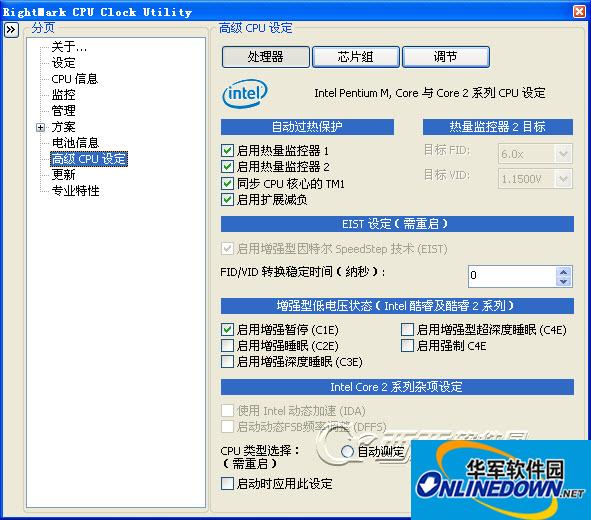
Task: Click the 使用 Intel 动态加速 (IDA) checkbox
Action: tap(227, 411)
